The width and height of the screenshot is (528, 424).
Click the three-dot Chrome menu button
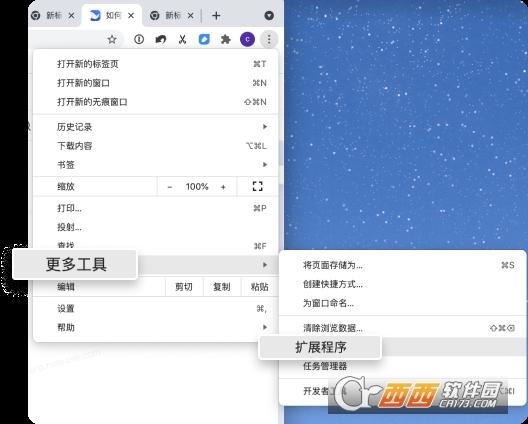click(x=269, y=40)
